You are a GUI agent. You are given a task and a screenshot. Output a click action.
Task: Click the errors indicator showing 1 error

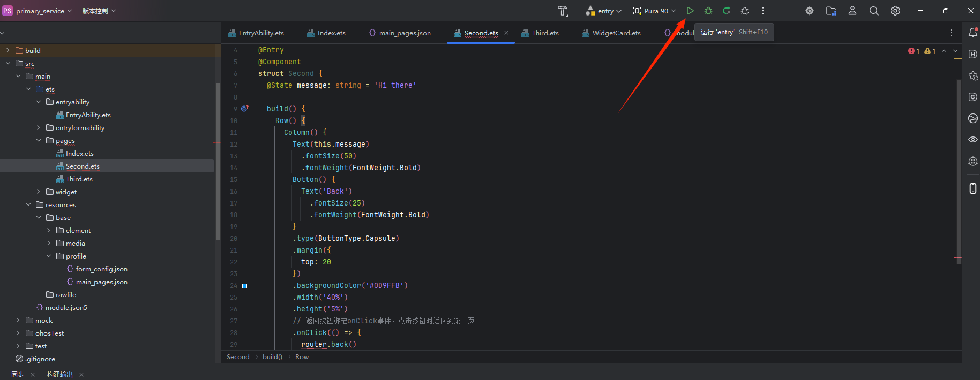[914, 51]
